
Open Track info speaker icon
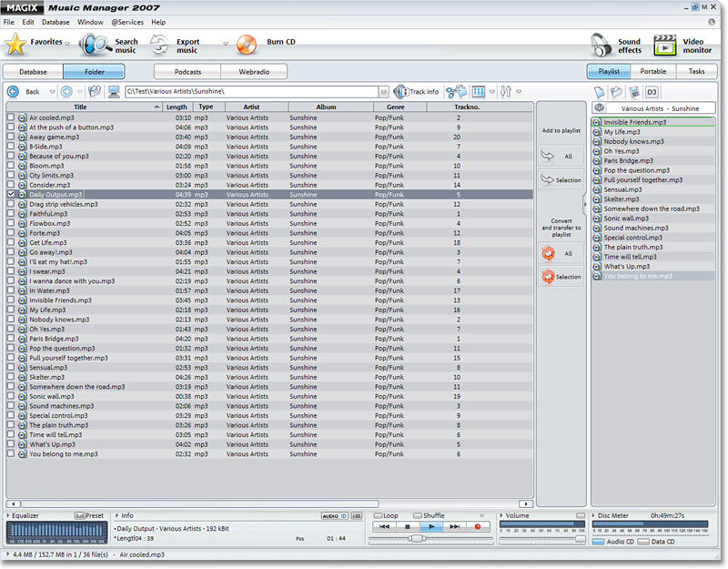400,92
